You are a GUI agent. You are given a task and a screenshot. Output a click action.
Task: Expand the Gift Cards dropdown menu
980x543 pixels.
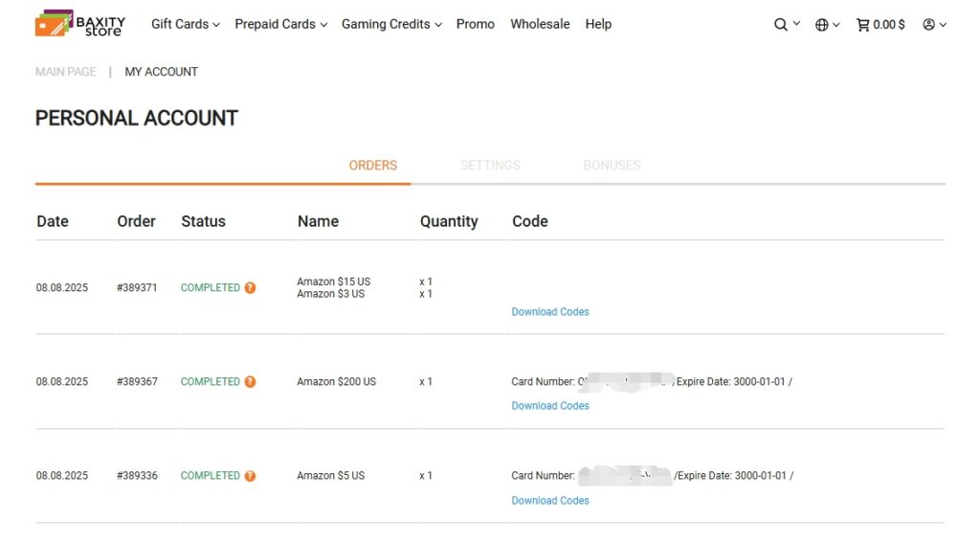185,24
